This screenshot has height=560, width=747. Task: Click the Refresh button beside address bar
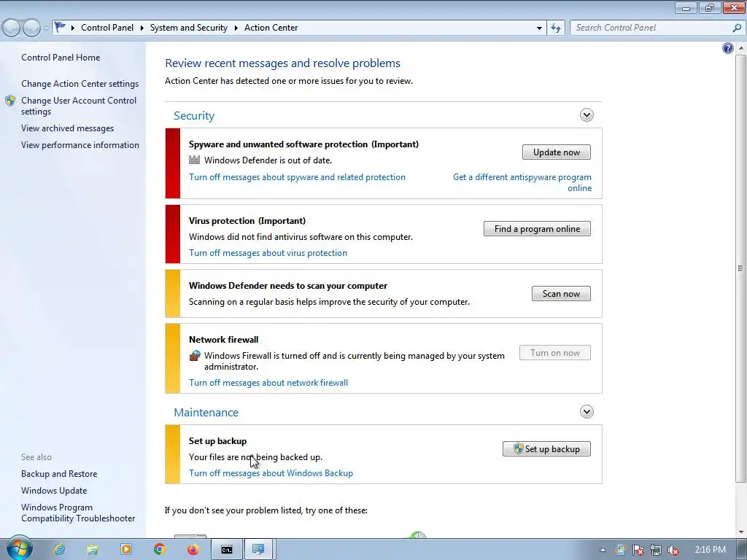point(556,28)
